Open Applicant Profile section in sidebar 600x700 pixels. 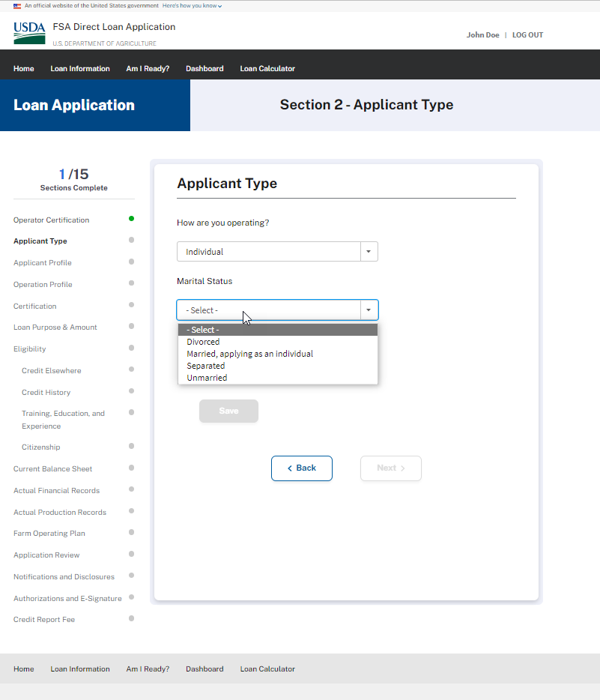[43, 263]
